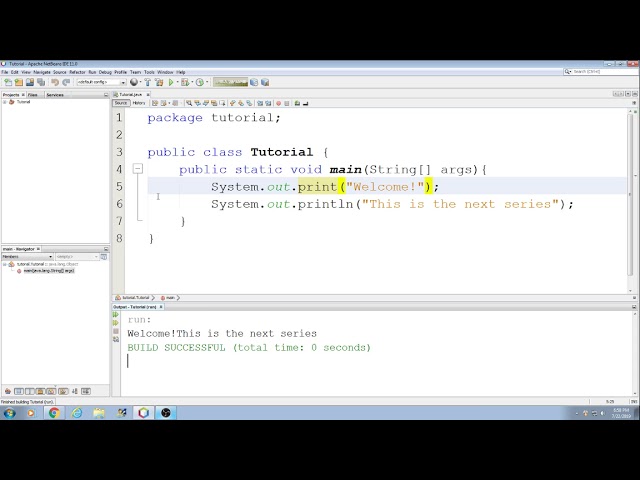Open the default config dropdown

tap(101, 82)
